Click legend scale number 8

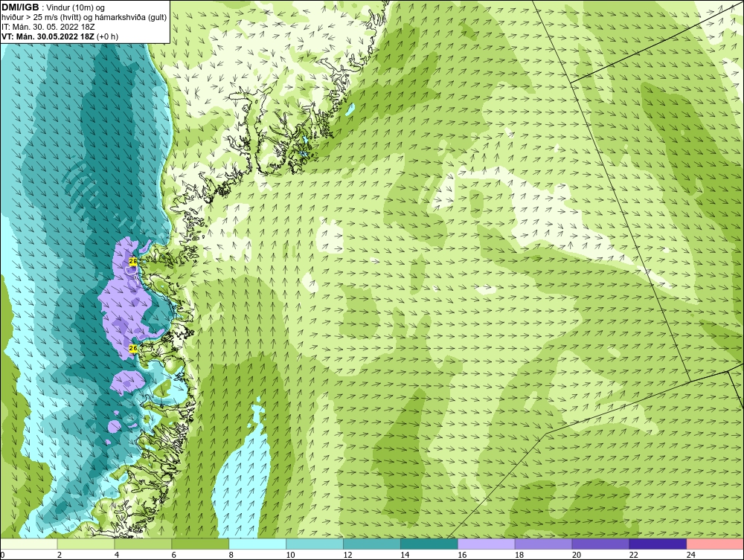pyautogui.click(x=231, y=555)
